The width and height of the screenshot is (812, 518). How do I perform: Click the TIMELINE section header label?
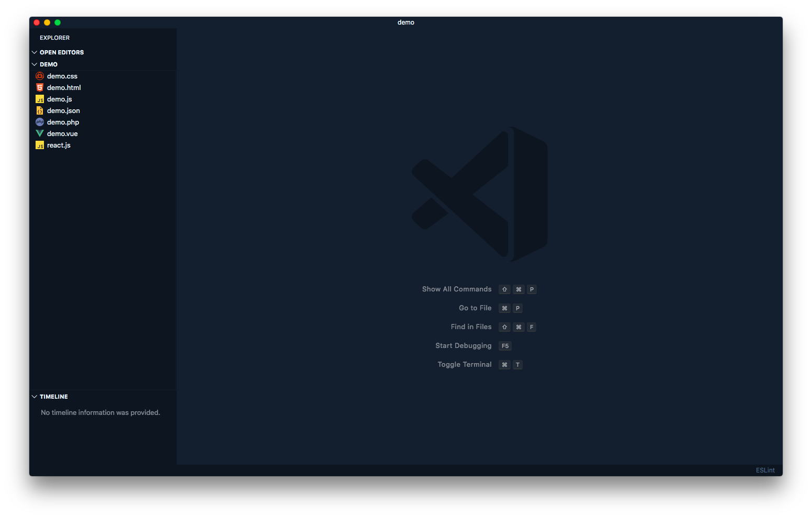pos(54,397)
